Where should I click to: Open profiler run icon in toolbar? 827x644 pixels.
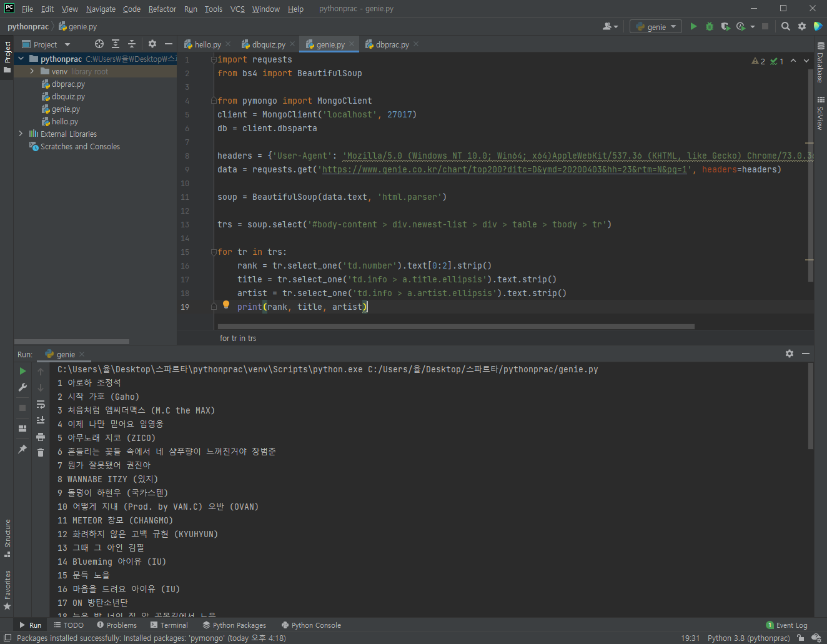pos(741,26)
